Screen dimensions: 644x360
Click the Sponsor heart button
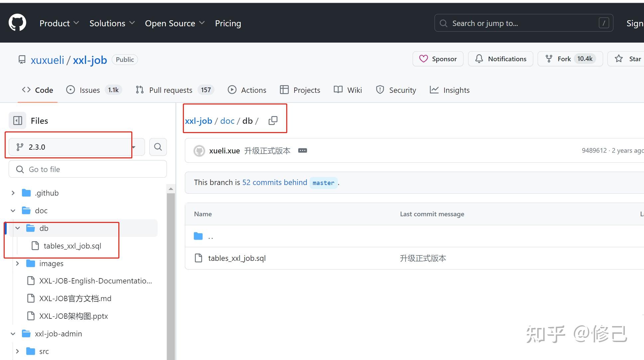point(438,59)
